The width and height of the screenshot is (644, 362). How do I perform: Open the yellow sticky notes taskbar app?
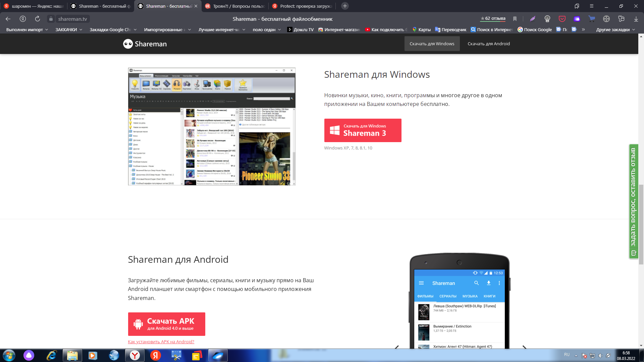[197, 355]
